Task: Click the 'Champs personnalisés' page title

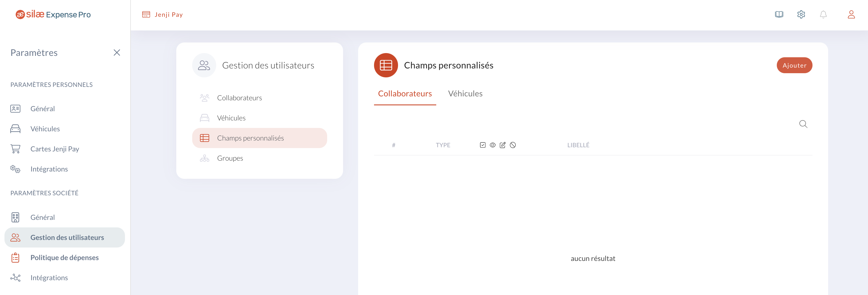Action: coord(449,65)
